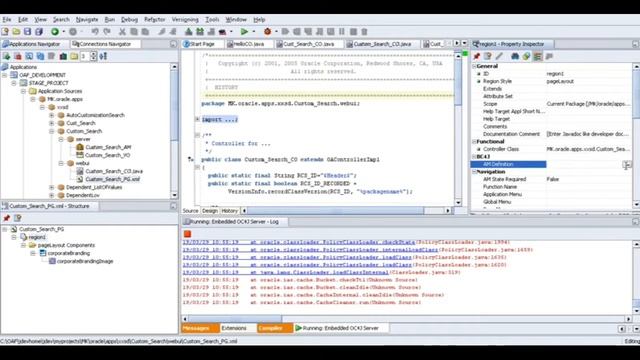This screenshot has height=360, width=640.
Task: Click the log panel horizontal scrollbar thumb
Action: tap(235, 319)
